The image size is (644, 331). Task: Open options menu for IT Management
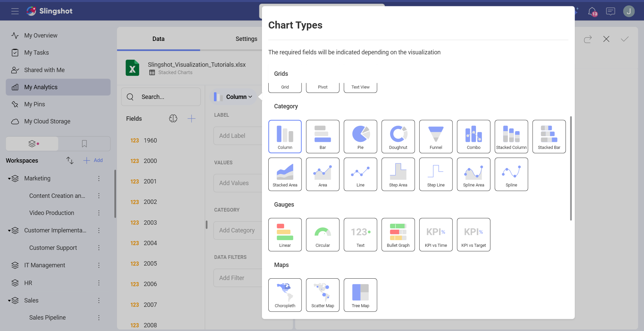click(99, 265)
